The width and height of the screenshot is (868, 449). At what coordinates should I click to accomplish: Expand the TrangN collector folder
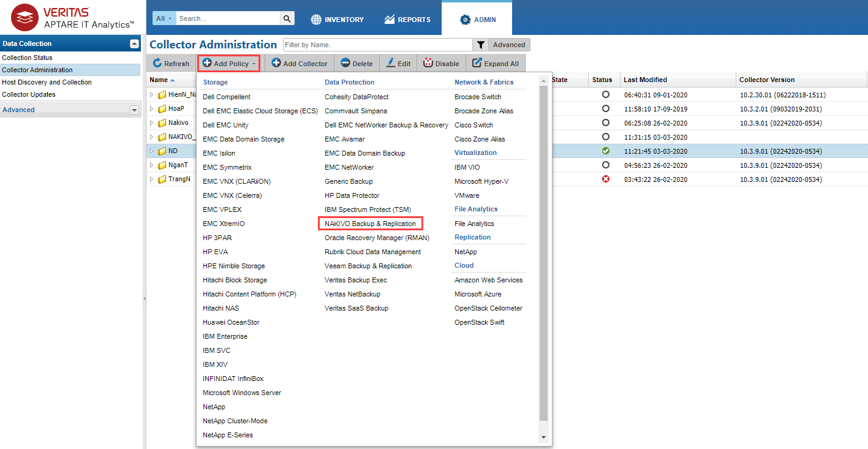tap(153, 179)
